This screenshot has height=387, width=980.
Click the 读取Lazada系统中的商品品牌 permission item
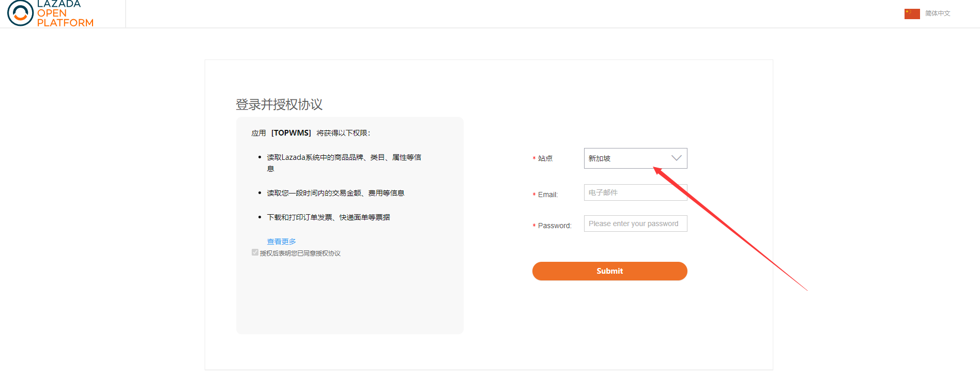coord(344,158)
